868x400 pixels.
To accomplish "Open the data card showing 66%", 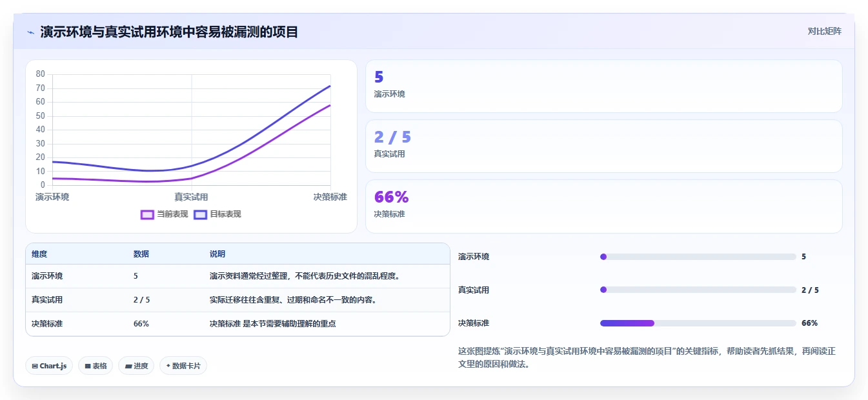I will [x=604, y=206].
